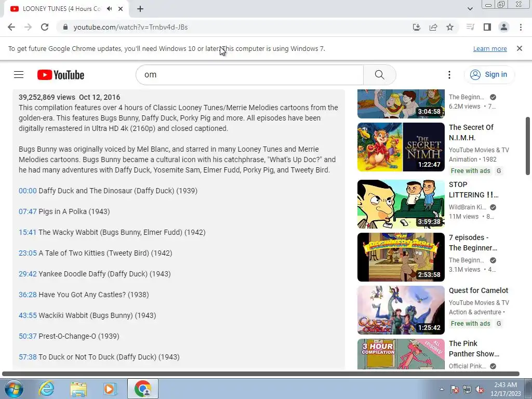Open the taskbar clock showing 2:43 AM
This screenshot has height=399, width=532.
(x=506, y=389)
